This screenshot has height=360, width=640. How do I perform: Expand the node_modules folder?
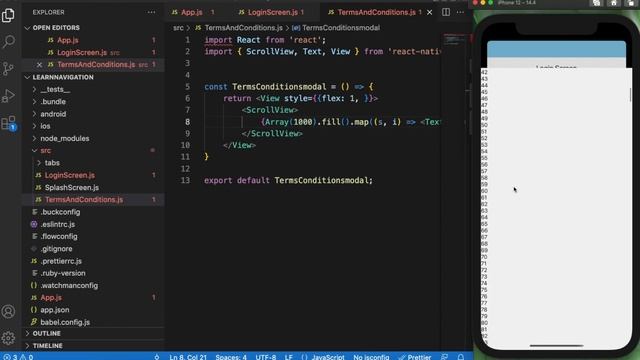click(64, 138)
